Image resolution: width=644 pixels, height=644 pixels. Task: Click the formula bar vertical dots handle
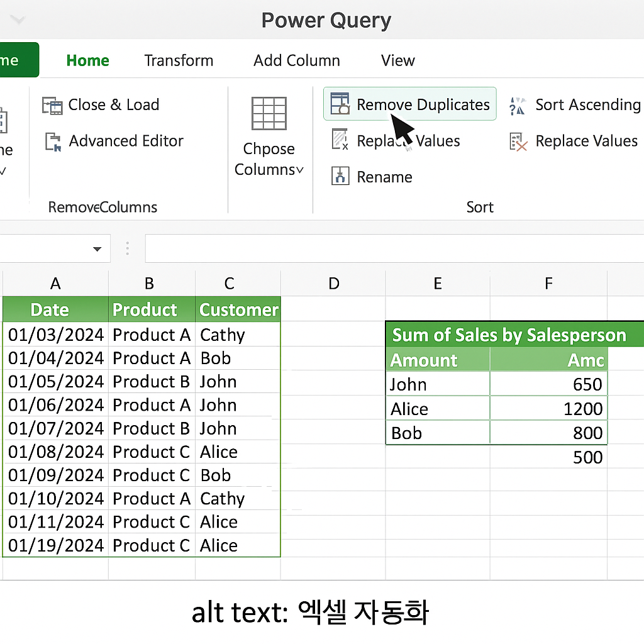coord(127,248)
